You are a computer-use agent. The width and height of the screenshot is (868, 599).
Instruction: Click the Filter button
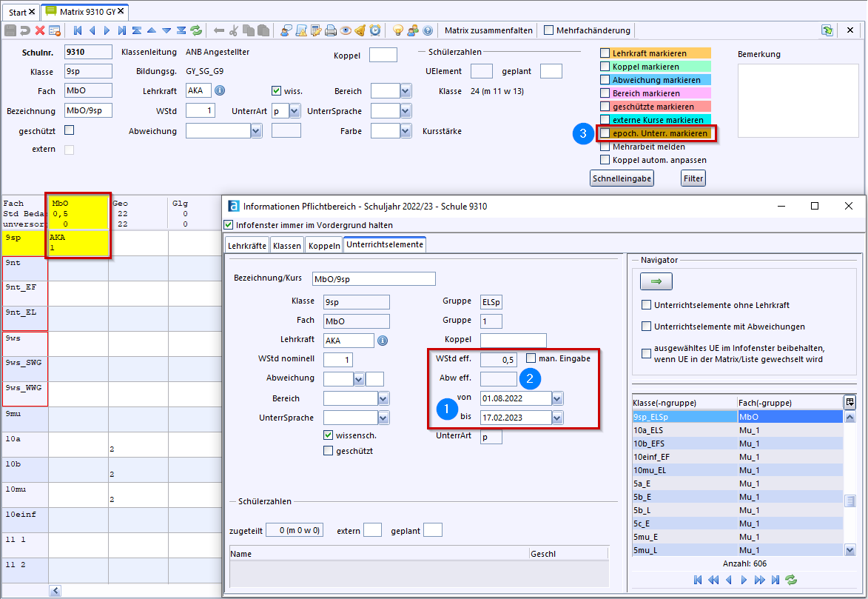click(693, 178)
